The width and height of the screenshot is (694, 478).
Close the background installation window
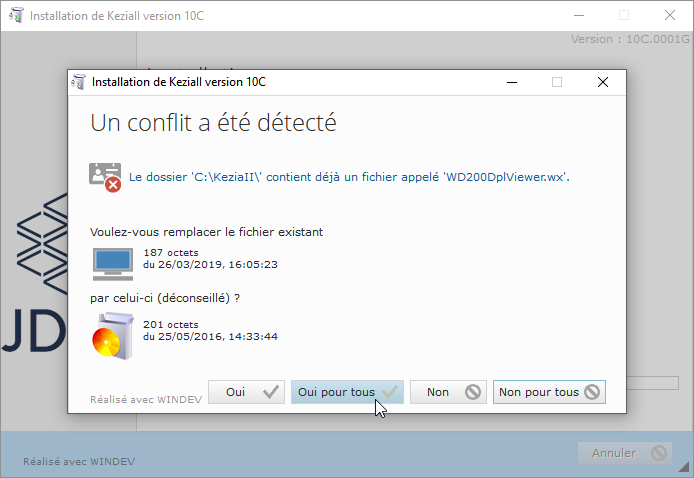pos(670,15)
